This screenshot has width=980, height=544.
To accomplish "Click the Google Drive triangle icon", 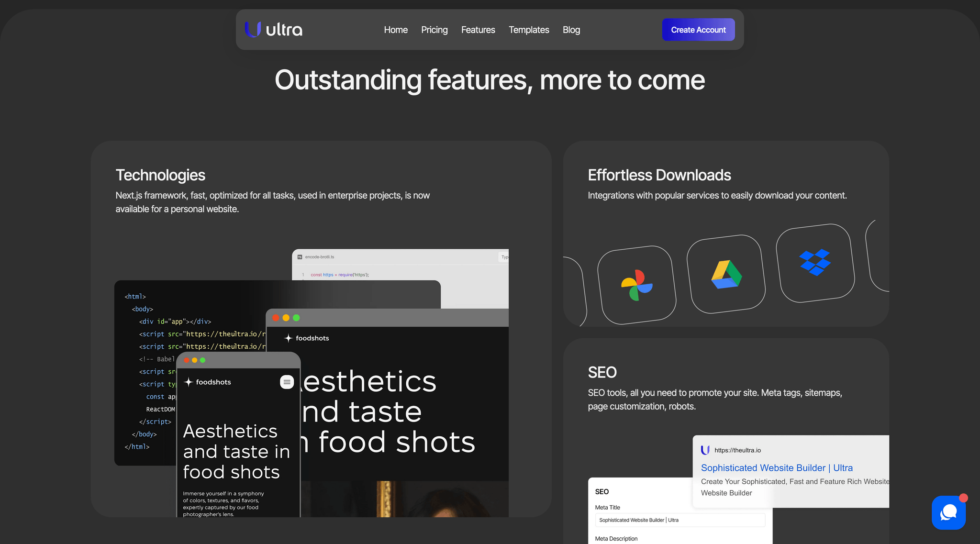I will 726,275.
